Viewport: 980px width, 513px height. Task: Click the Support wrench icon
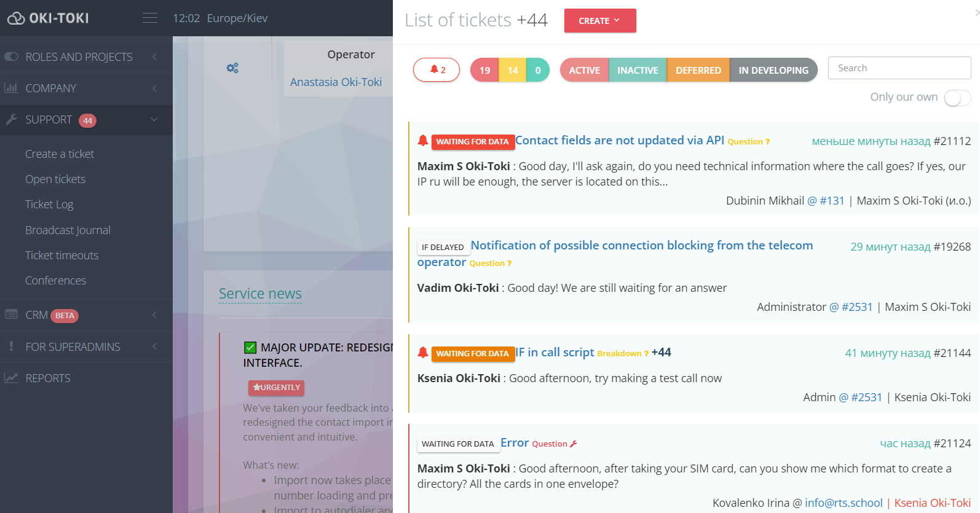(x=11, y=119)
